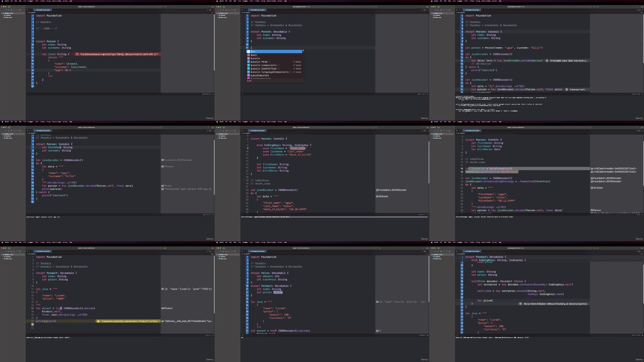The height and width of the screenshot is (362, 644).
Task: Expand Sources folder in DateFormatter screenshot navigator
Action: (433, 136)
